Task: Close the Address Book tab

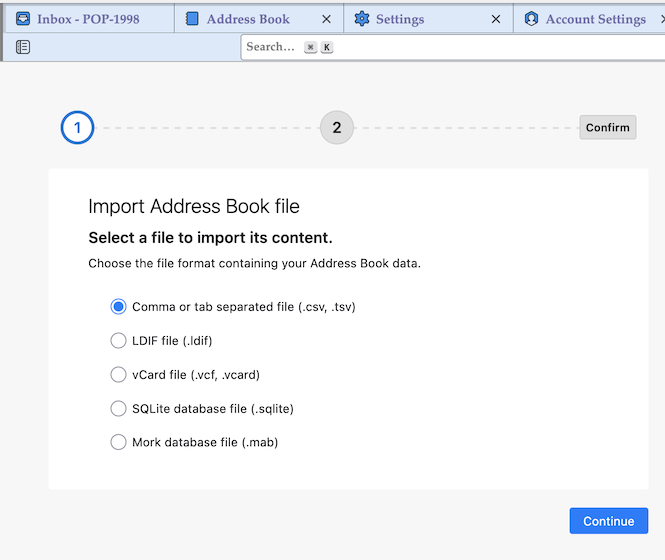Action: click(326, 19)
